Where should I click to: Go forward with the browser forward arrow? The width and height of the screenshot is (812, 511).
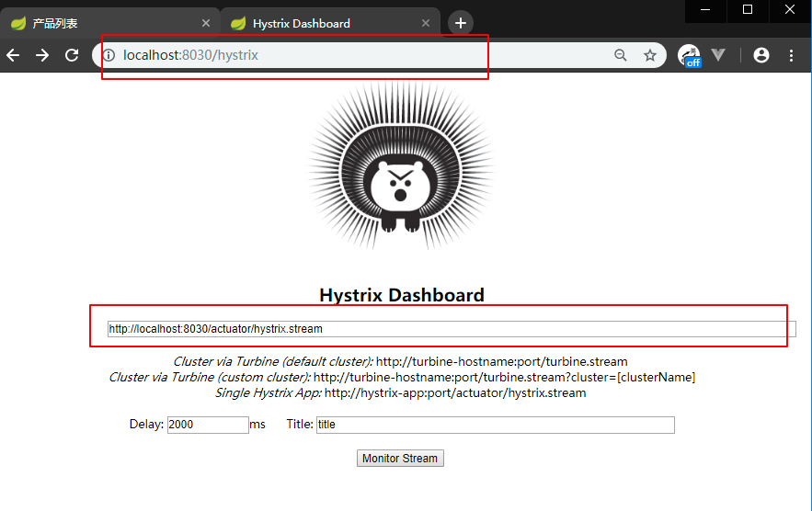[42, 55]
